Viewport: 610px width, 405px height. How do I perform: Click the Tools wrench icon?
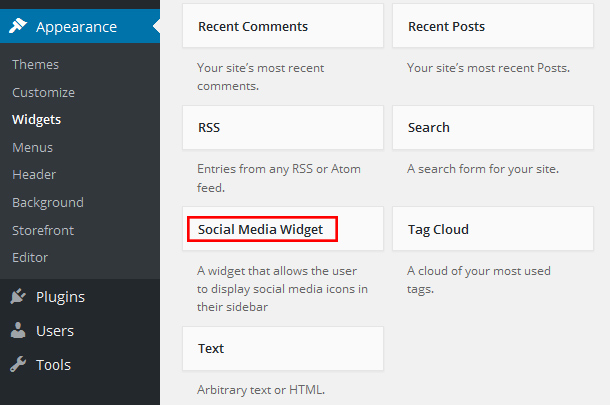click(19, 365)
